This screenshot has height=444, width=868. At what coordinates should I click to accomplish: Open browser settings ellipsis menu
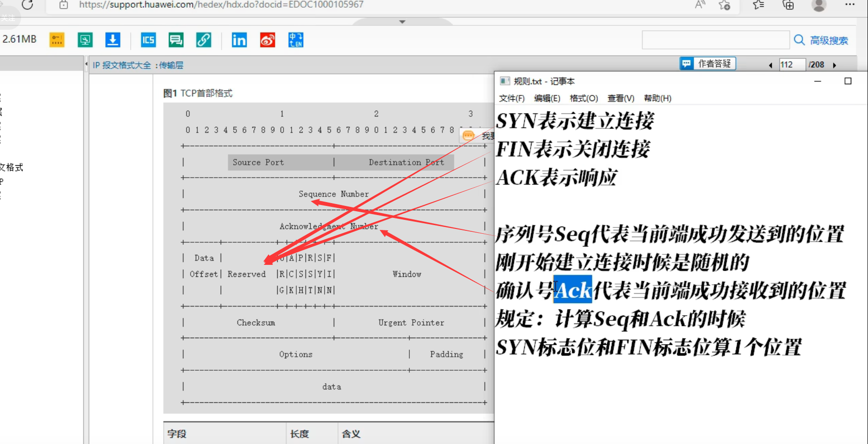click(x=850, y=4)
